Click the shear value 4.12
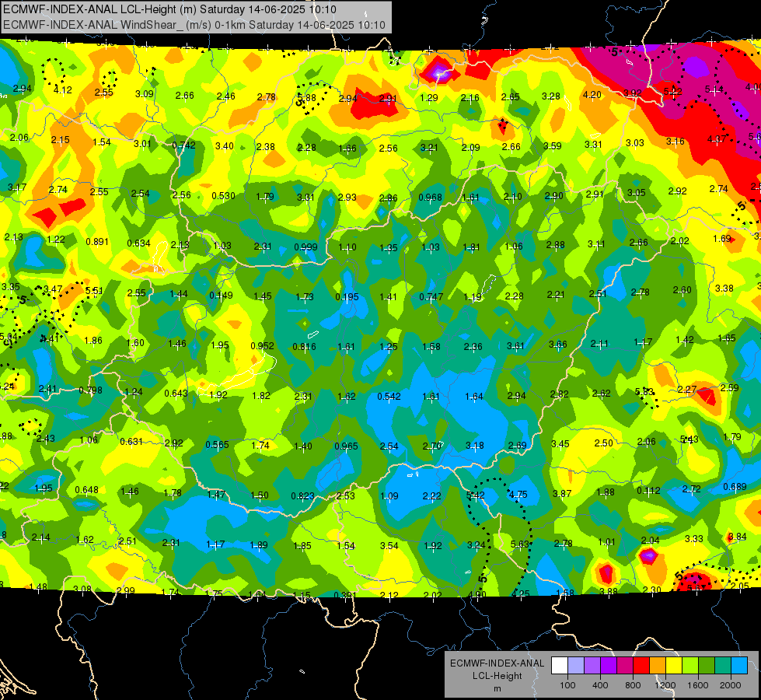This screenshot has height=700, width=761. [x=63, y=90]
